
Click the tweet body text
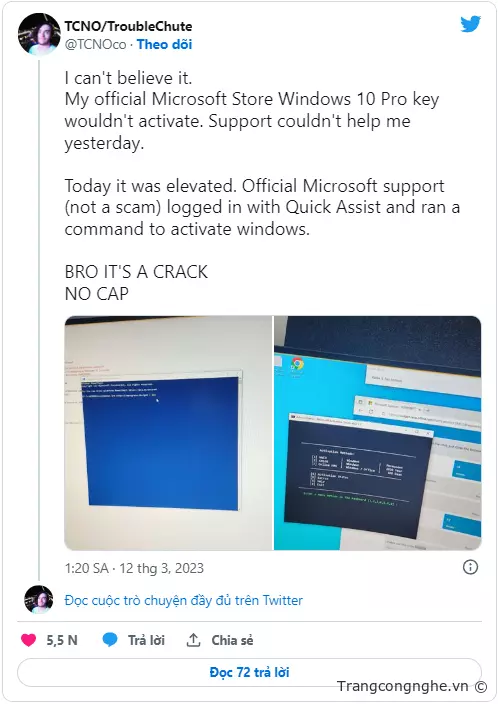[262, 186]
